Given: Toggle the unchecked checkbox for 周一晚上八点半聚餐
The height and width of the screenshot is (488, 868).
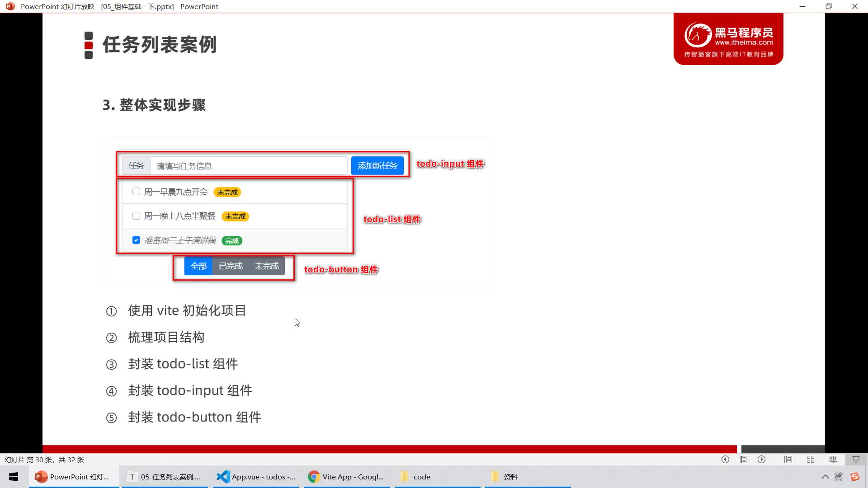Looking at the screenshot, I should 136,216.
